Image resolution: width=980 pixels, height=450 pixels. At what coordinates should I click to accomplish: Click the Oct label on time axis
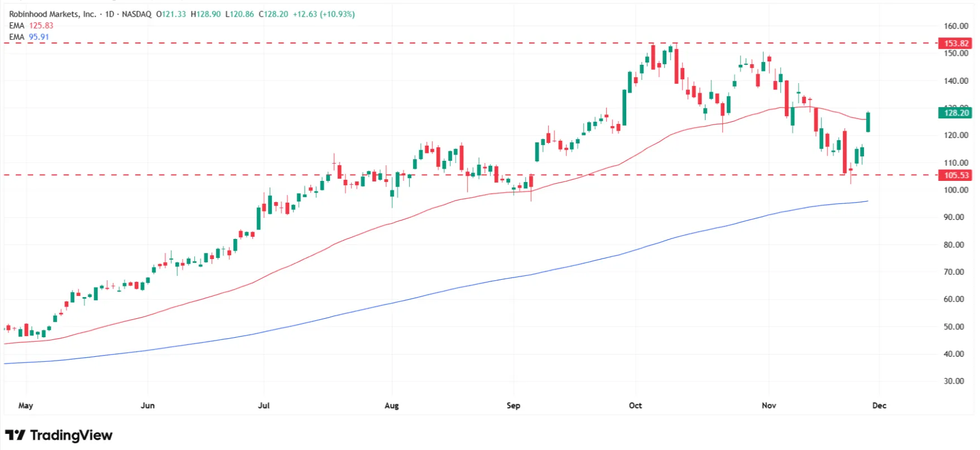click(635, 405)
